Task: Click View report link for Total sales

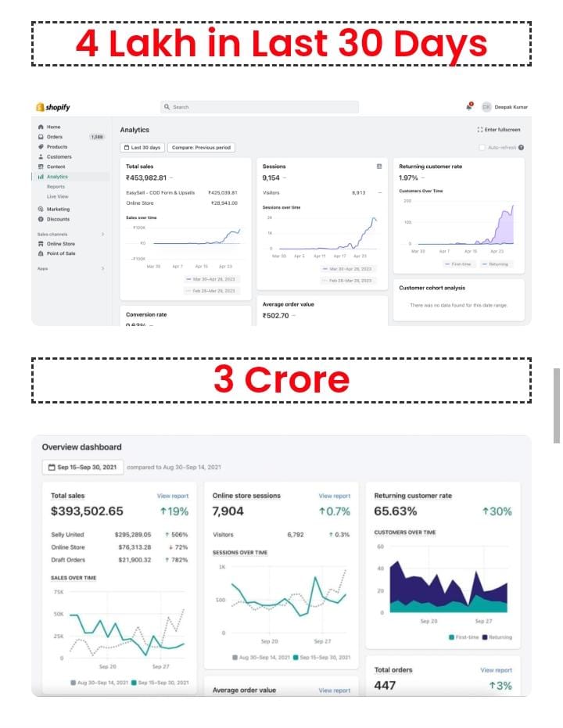Action: coord(172,496)
